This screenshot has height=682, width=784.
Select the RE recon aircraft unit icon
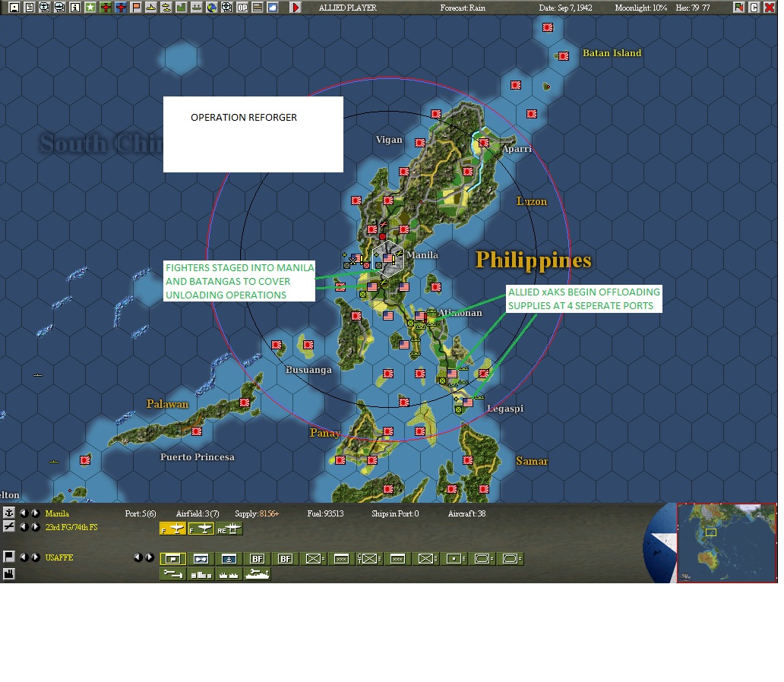tap(229, 529)
